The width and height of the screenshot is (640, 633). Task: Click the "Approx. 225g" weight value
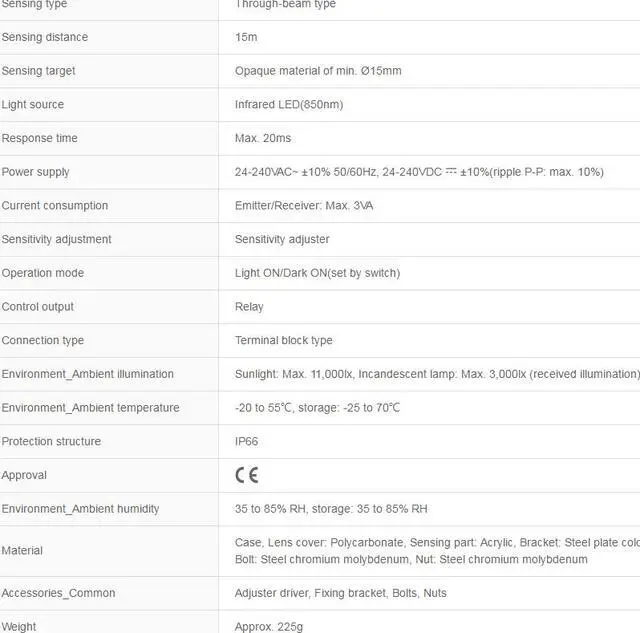coord(268,627)
